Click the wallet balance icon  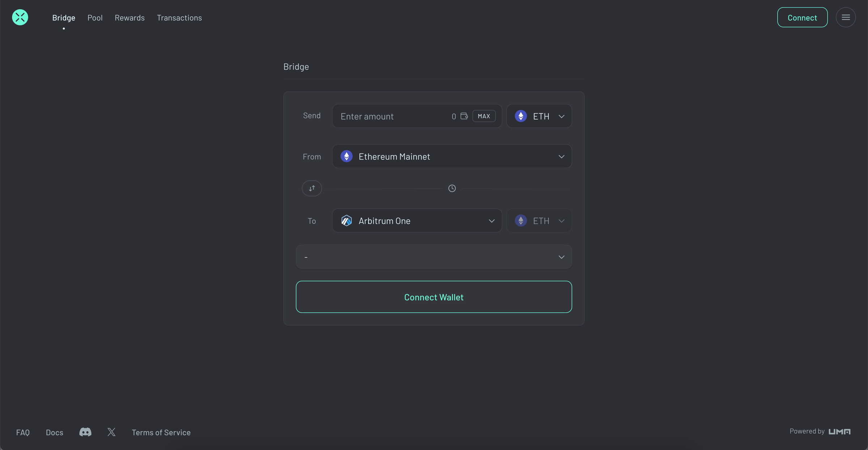point(464,116)
